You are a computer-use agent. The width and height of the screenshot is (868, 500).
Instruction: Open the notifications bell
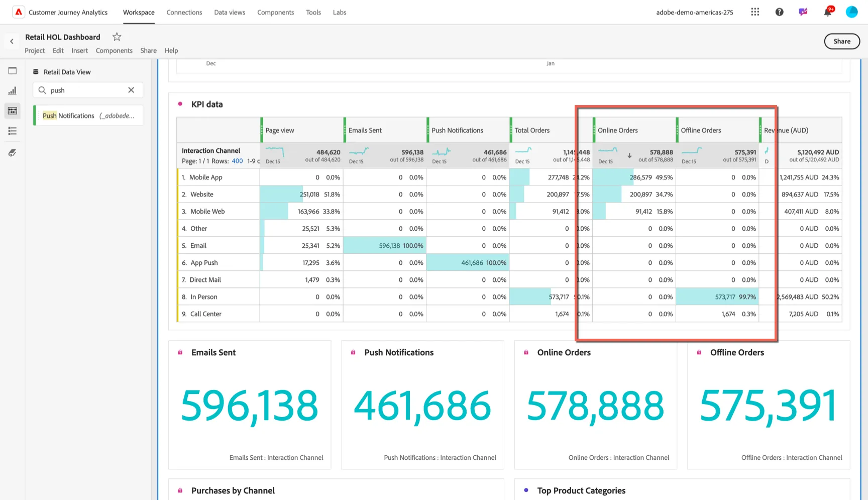[828, 12]
